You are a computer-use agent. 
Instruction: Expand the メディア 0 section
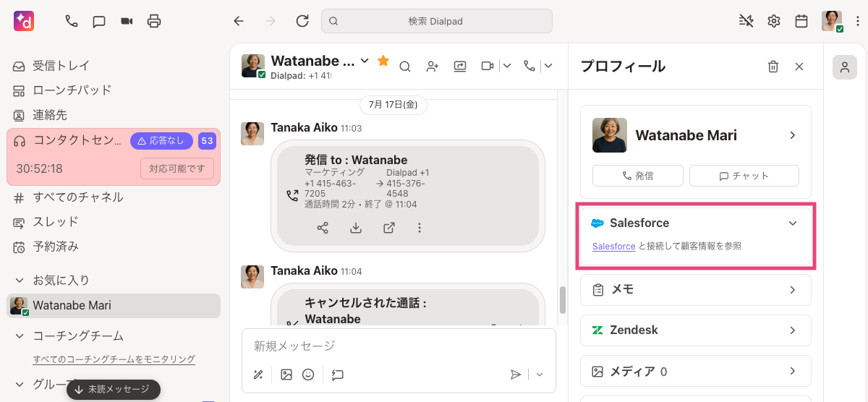pos(696,372)
